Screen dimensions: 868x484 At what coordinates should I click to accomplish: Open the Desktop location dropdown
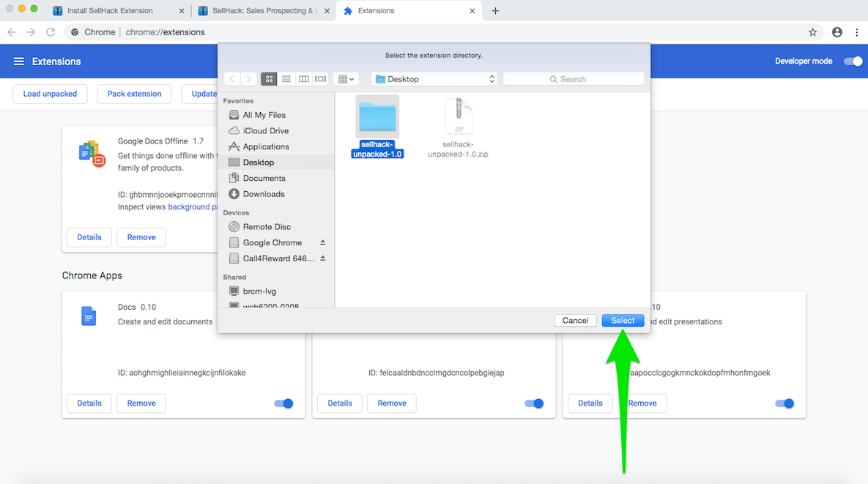(x=434, y=79)
